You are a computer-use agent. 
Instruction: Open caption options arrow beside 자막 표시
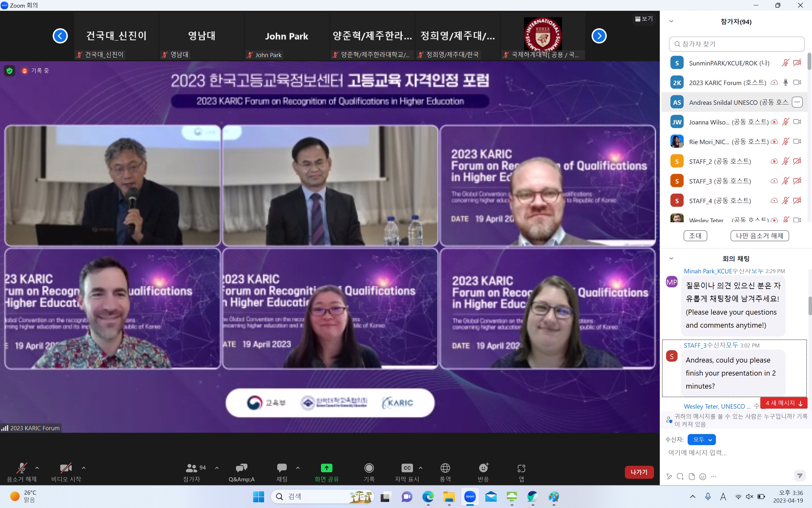420,468
